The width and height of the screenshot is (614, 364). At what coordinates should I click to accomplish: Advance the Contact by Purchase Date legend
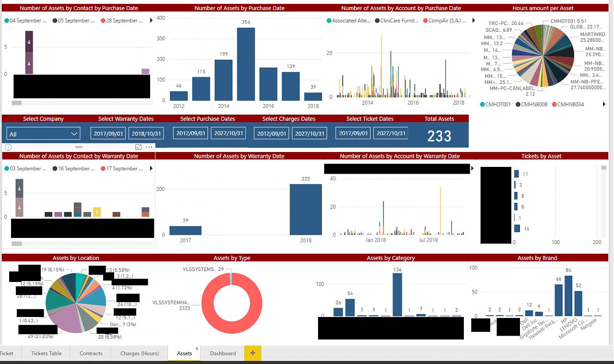[152, 21]
